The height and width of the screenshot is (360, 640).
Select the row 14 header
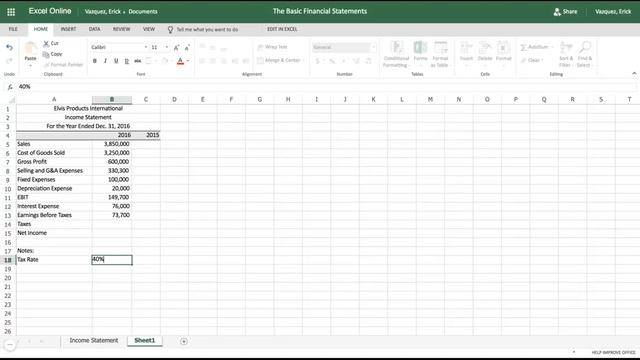pyautogui.click(x=8, y=224)
